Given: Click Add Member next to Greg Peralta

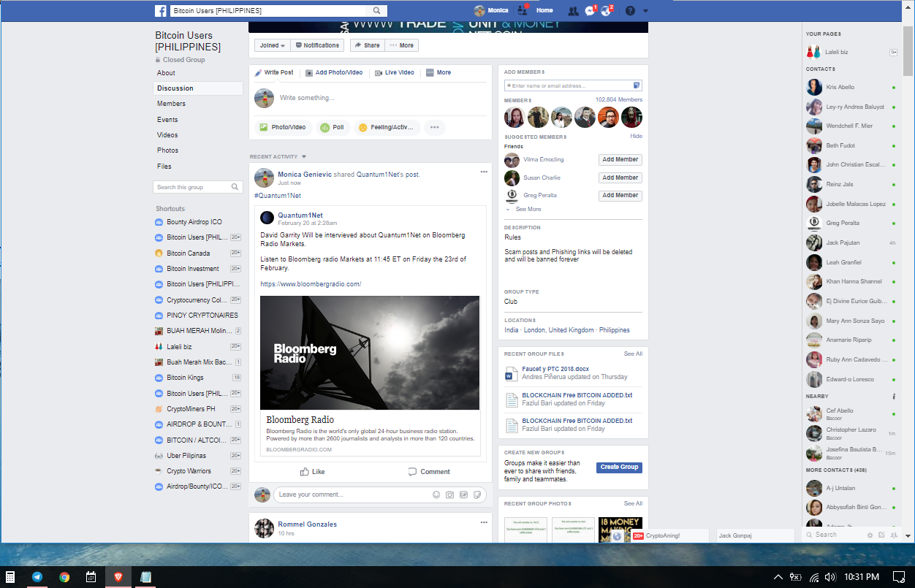Looking at the screenshot, I should coord(620,195).
